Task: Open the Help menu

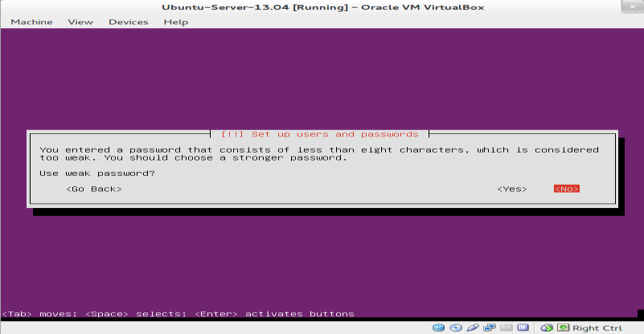Action: coord(176,22)
